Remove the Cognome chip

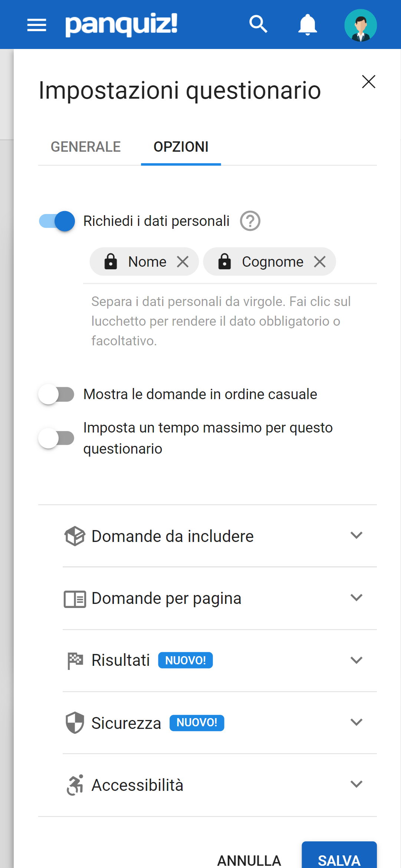coord(319,262)
